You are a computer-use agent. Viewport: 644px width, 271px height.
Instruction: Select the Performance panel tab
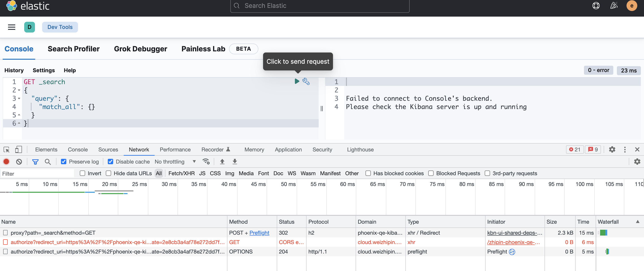click(x=175, y=149)
